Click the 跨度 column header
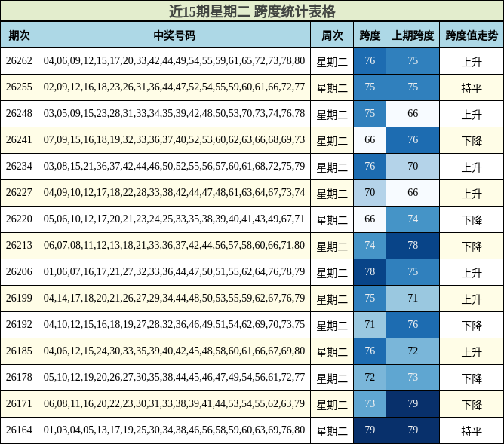This screenshot has width=504, height=444. tap(370, 35)
